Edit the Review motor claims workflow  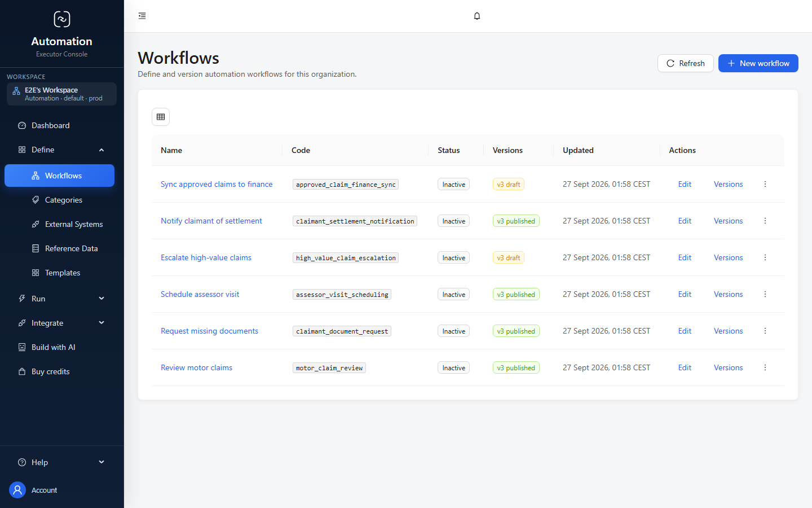click(x=685, y=367)
